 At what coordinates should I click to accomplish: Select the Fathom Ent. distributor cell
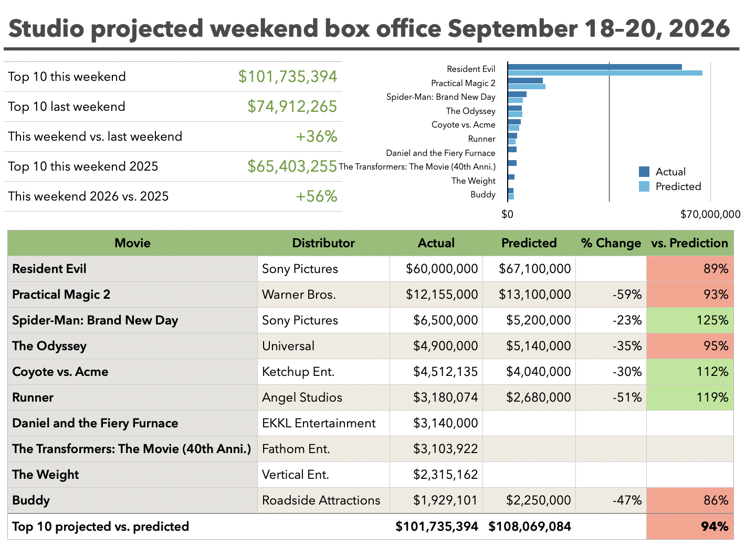pyautogui.click(x=323, y=449)
